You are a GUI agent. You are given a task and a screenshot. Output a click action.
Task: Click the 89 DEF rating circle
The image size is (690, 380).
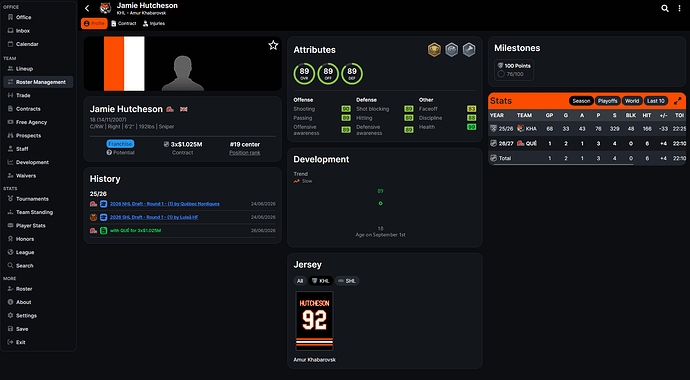click(352, 73)
